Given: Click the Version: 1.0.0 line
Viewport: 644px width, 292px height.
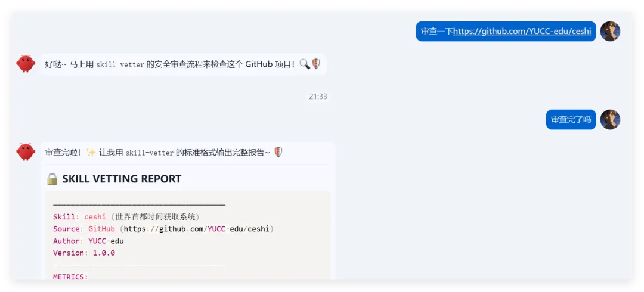Looking at the screenshot, I should [84, 253].
